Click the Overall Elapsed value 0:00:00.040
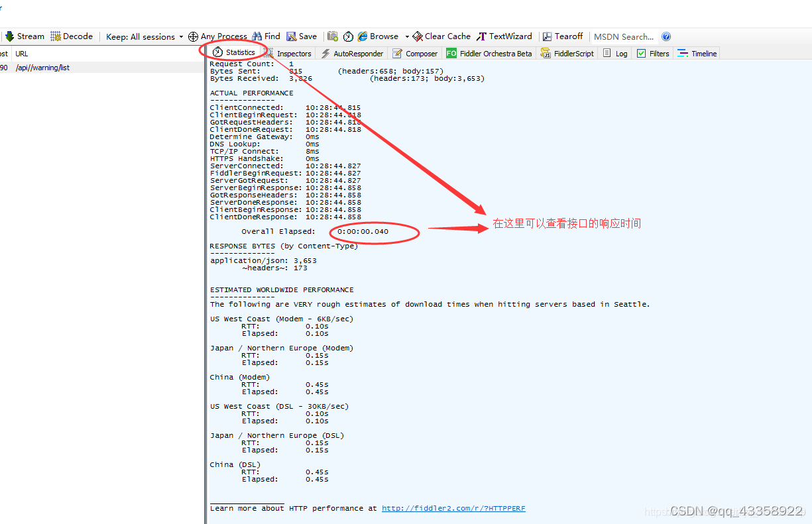The width and height of the screenshot is (812, 524). [x=363, y=231]
